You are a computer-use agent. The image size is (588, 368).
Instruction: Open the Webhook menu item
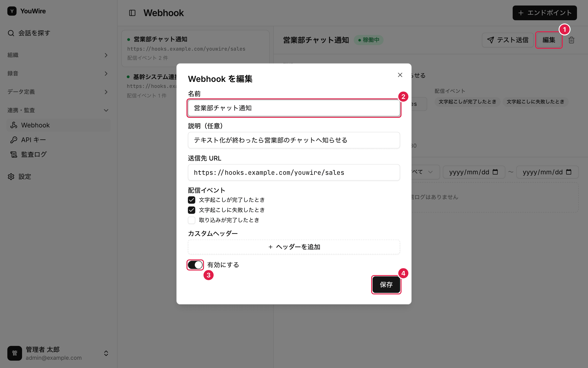pyautogui.click(x=58, y=125)
